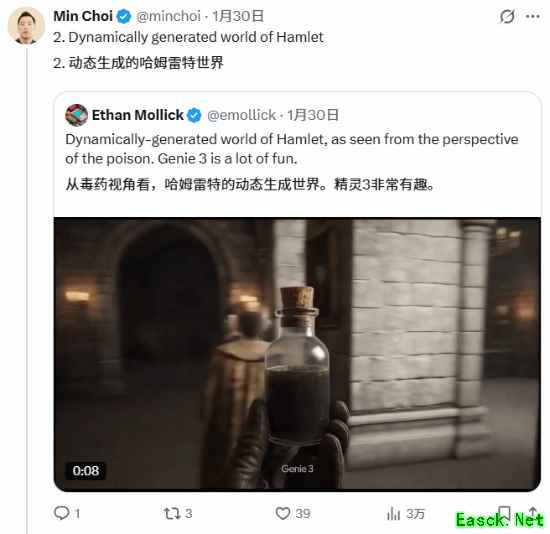Bookmark this tweet
This screenshot has height=534, width=550.
pyautogui.click(x=504, y=513)
